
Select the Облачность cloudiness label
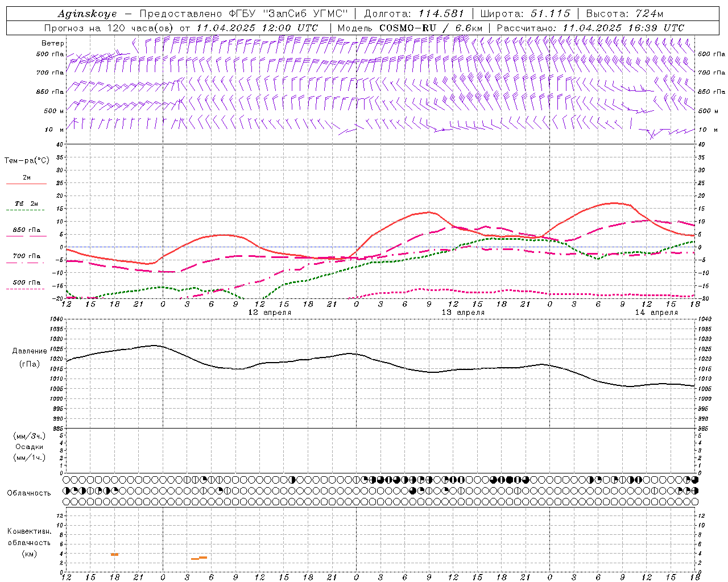coord(29,493)
